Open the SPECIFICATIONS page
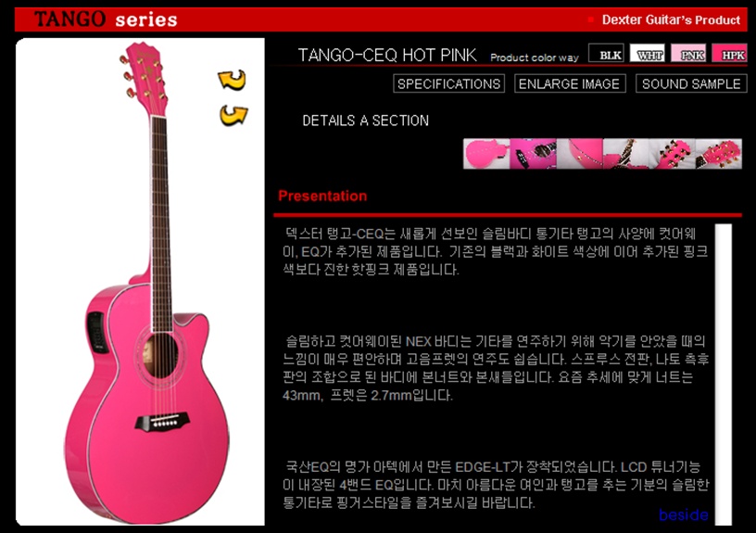Image resolution: width=756 pixels, height=533 pixels. pyautogui.click(x=448, y=83)
